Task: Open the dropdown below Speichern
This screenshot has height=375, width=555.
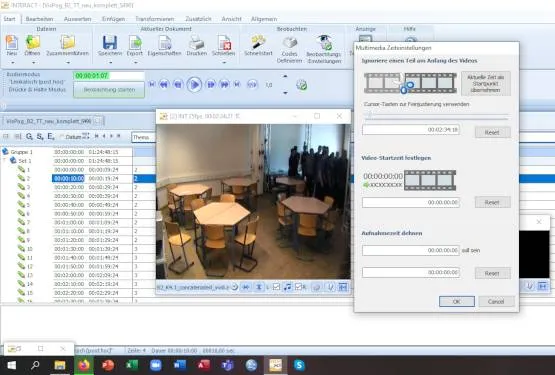Action: pos(110,63)
